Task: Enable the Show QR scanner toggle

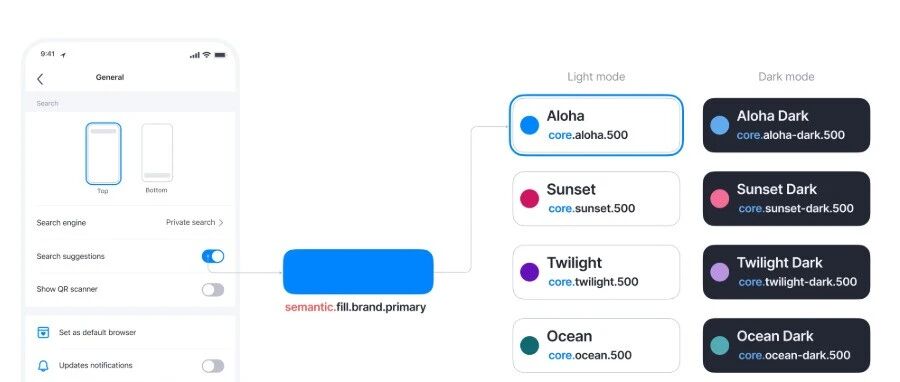Action: coord(213,290)
